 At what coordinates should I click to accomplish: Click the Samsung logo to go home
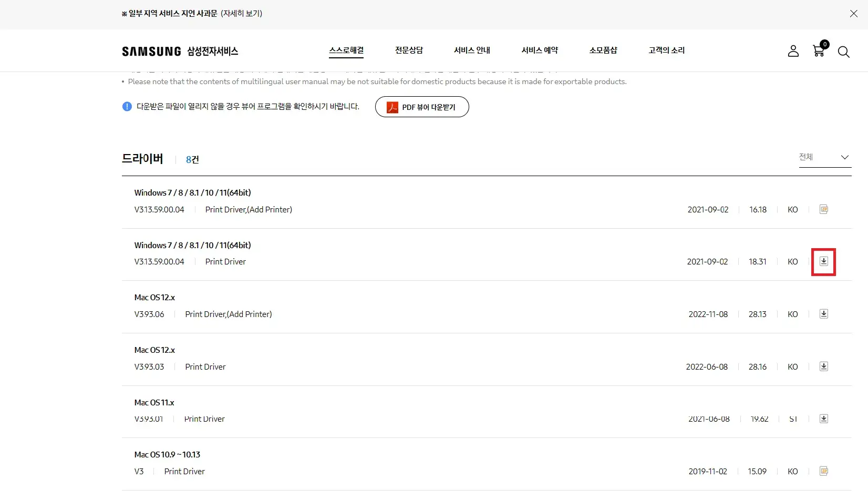click(x=151, y=51)
